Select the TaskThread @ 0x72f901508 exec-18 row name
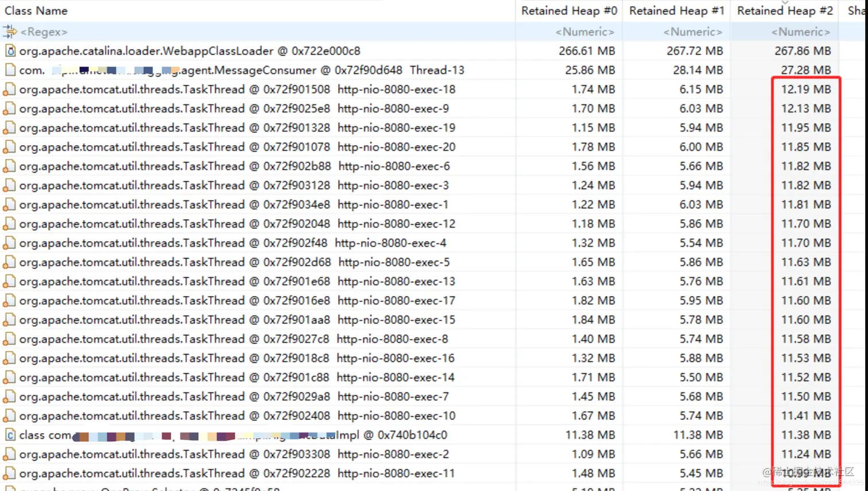 (237, 89)
